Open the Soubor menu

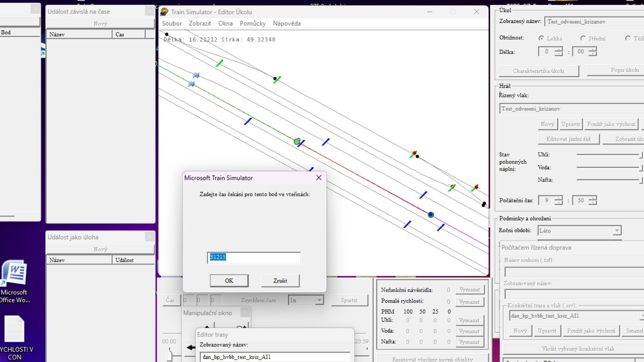[x=172, y=23]
